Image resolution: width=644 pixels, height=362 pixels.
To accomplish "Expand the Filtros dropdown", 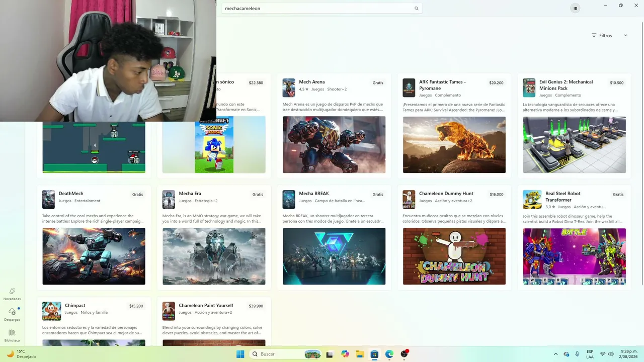I will pos(609,35).
